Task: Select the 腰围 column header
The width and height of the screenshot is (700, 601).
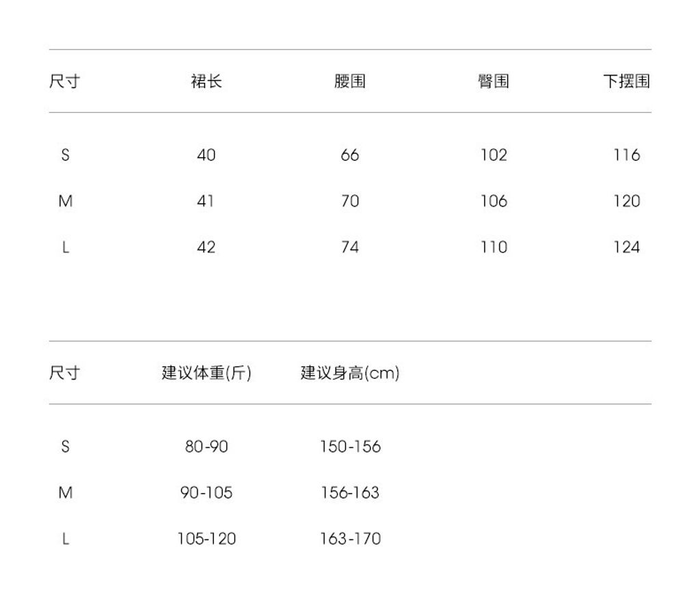Action: (350, 81)
